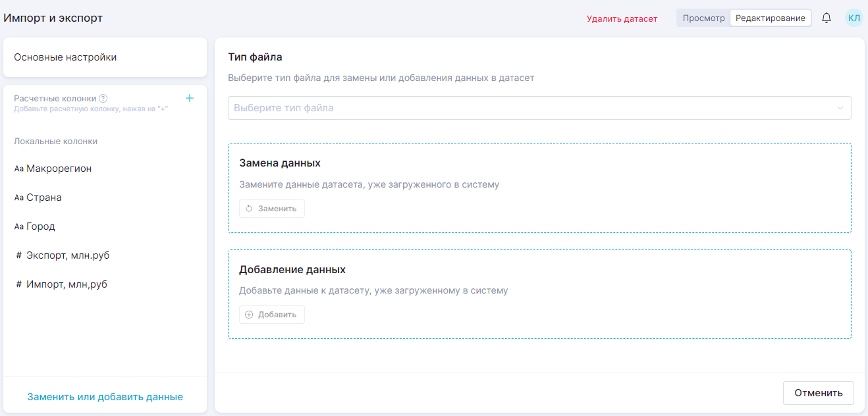
Task: Click the number type icon beside Импорт, млн,руб
Action: point(18,284)
